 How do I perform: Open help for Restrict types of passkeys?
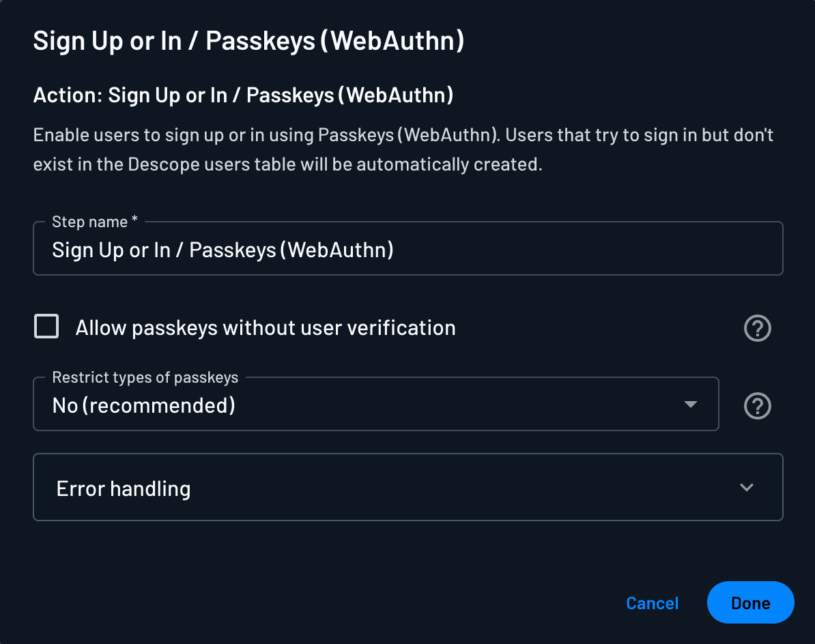point(757,405)
